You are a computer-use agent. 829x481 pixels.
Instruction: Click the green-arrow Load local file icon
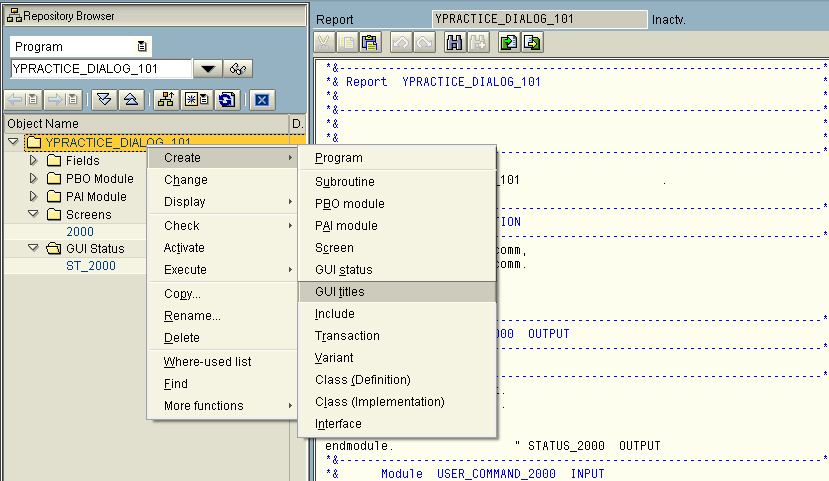[509, 43]
